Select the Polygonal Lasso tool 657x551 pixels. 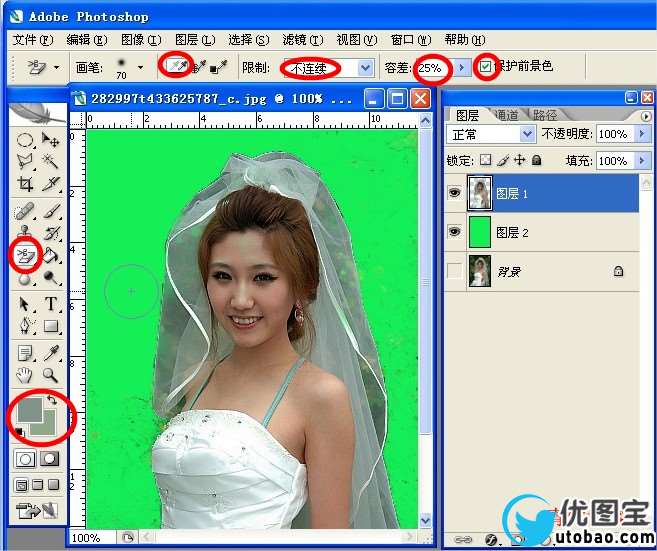(x=25, y=161)
